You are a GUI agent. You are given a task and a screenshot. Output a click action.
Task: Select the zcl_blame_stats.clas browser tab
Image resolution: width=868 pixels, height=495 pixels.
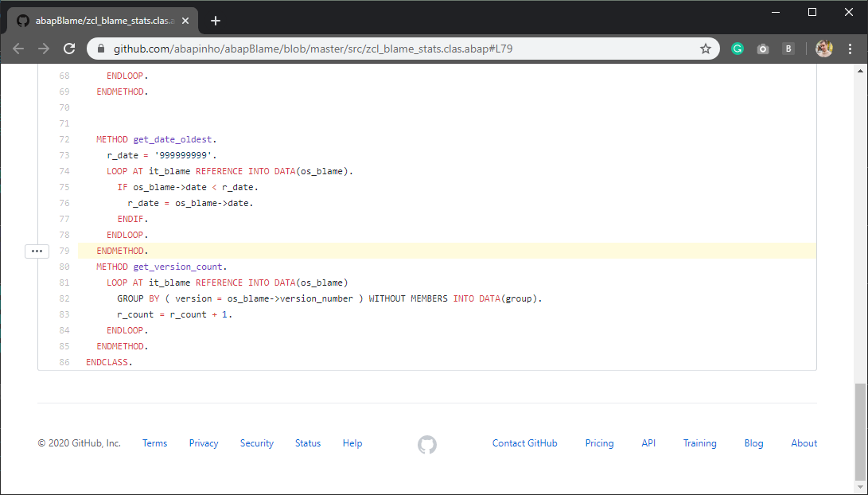(x=103, y=21)
